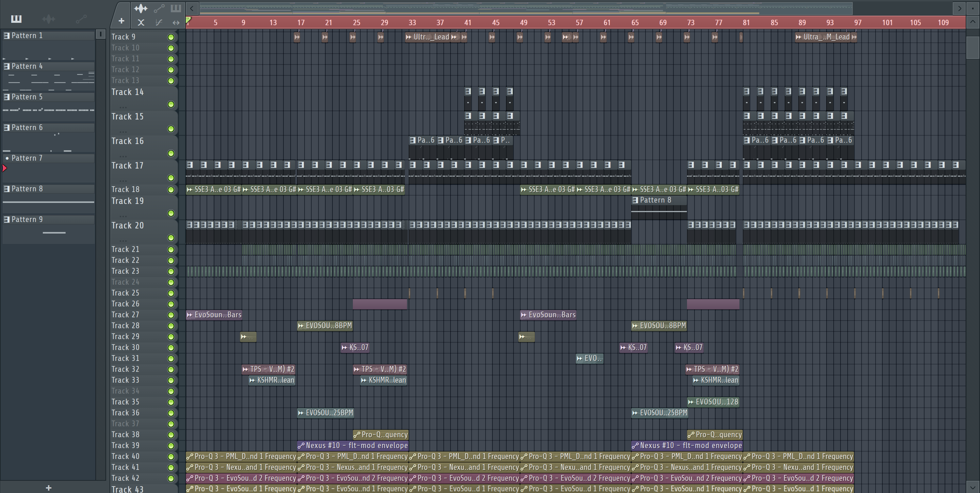Focus automation clips in the playlist toolbar
980x493 pixels.
[x=159, y=8]
